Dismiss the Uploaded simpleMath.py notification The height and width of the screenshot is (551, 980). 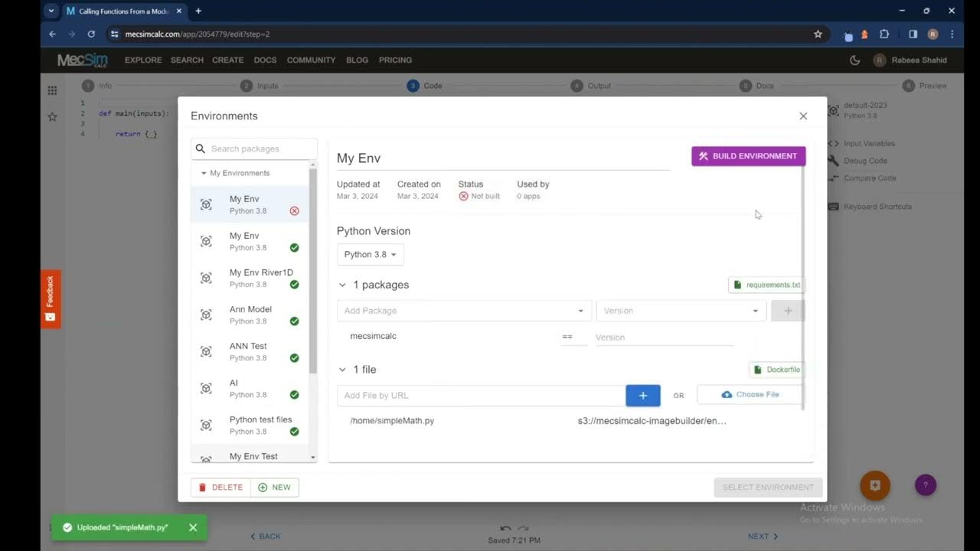(193, 527)
